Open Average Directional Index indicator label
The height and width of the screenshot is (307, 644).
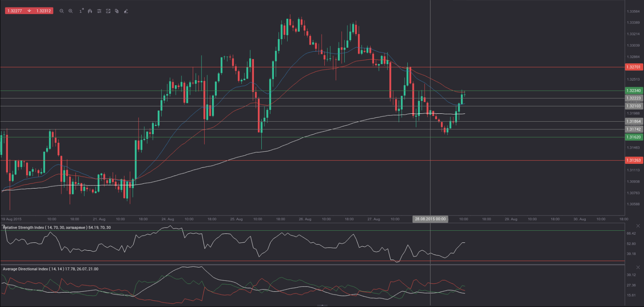click(50, 269)
